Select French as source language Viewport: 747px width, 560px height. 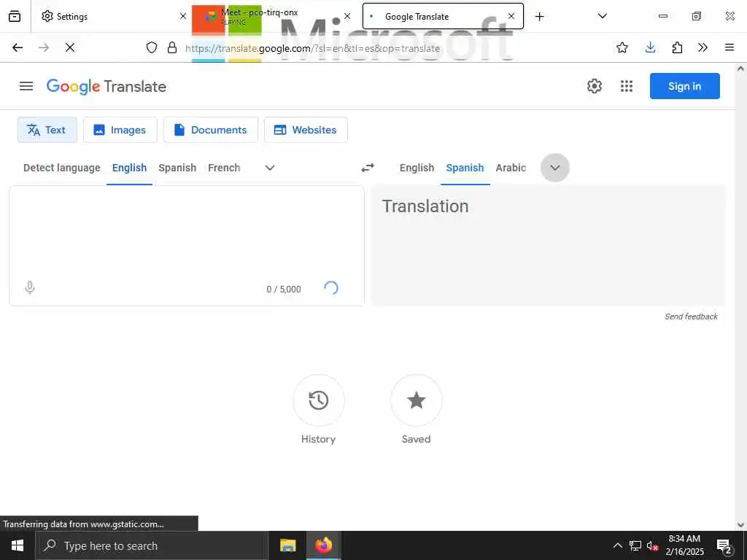point(224,168)
